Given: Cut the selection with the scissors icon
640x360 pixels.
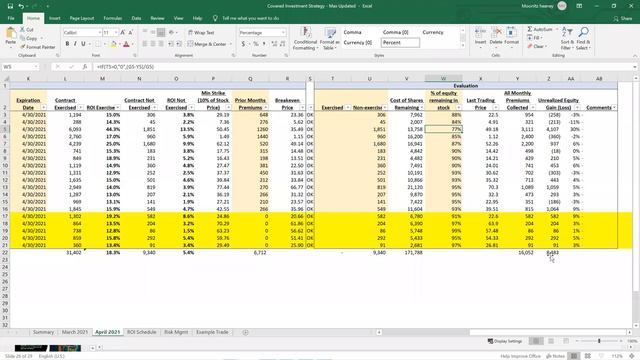Looking at the screenshot, I should [x=27, y=30].
